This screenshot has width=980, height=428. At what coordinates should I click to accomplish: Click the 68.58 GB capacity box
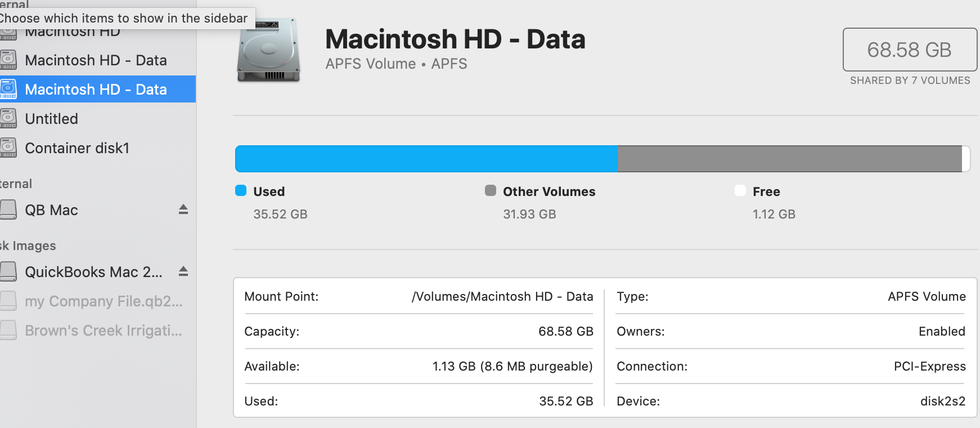[909, 50]
